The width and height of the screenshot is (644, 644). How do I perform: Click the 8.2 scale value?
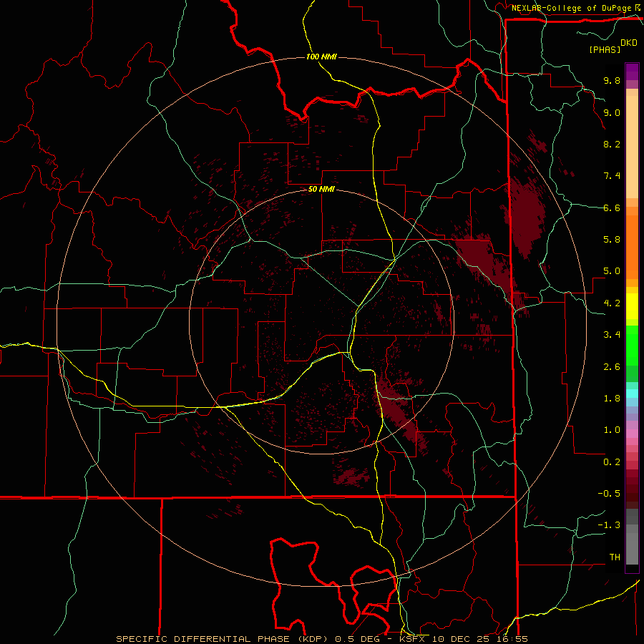coord(612,144)
